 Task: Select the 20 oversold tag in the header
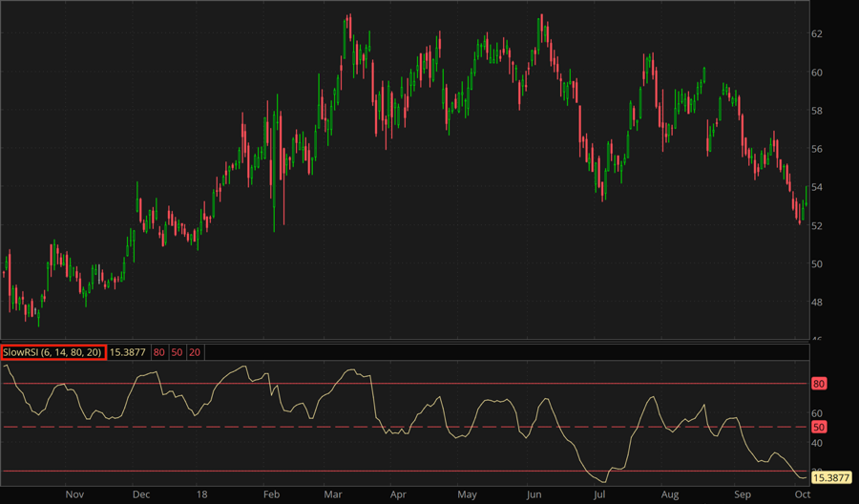(x=195, y=352)
